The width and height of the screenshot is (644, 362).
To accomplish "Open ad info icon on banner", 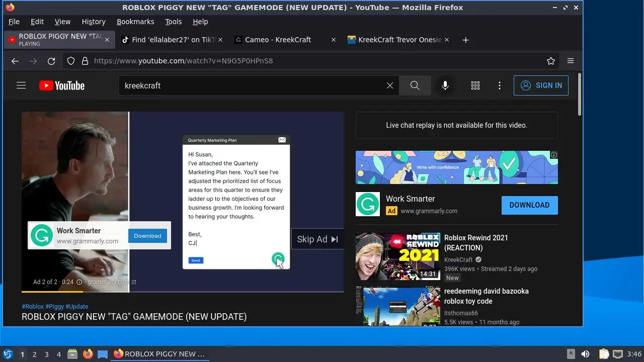I will (x=554, y=155).
